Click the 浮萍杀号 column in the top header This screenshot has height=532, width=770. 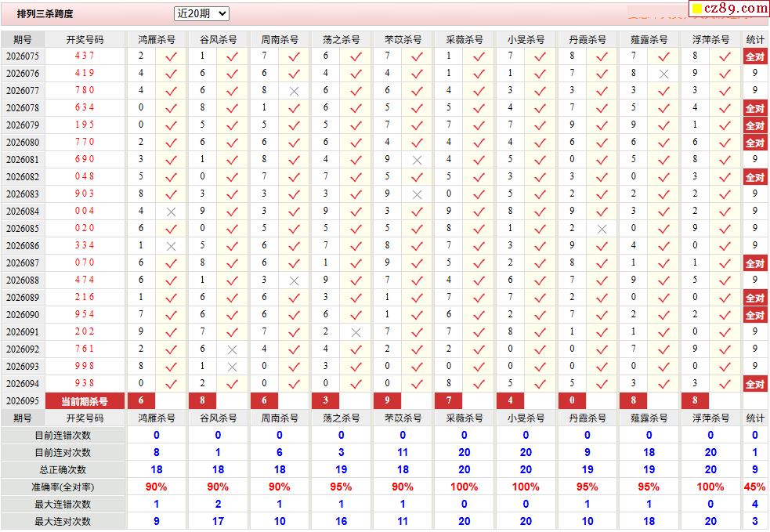(710, 39)
